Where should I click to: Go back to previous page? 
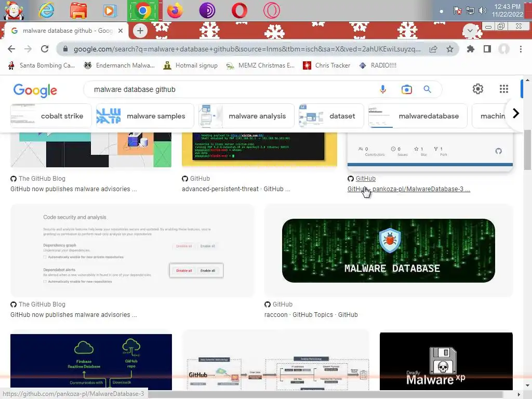[11, 49]
